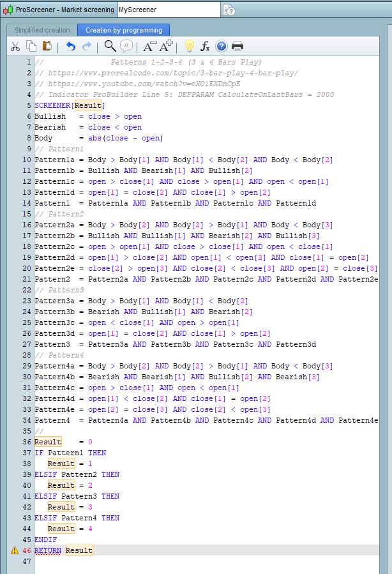
Task: Select Creation by programming tab
Action: click(124, 30)
